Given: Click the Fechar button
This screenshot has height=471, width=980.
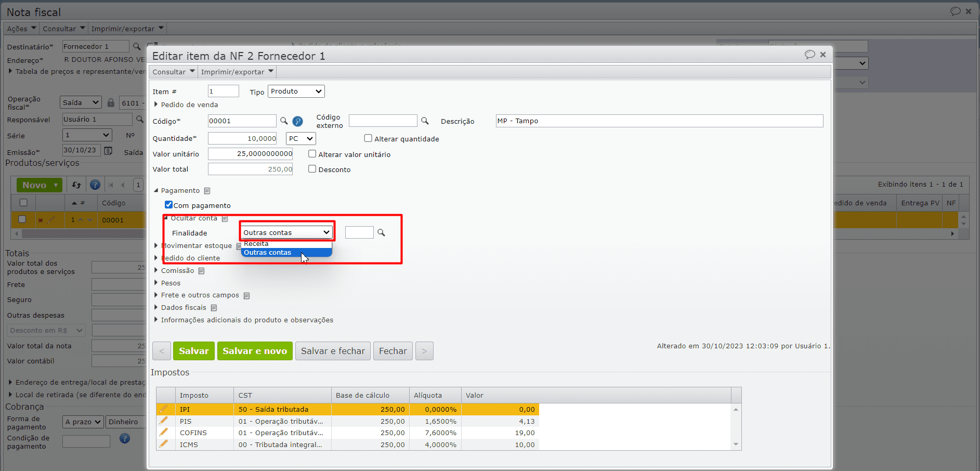Looking at the screenshot, I should point(393,351).
